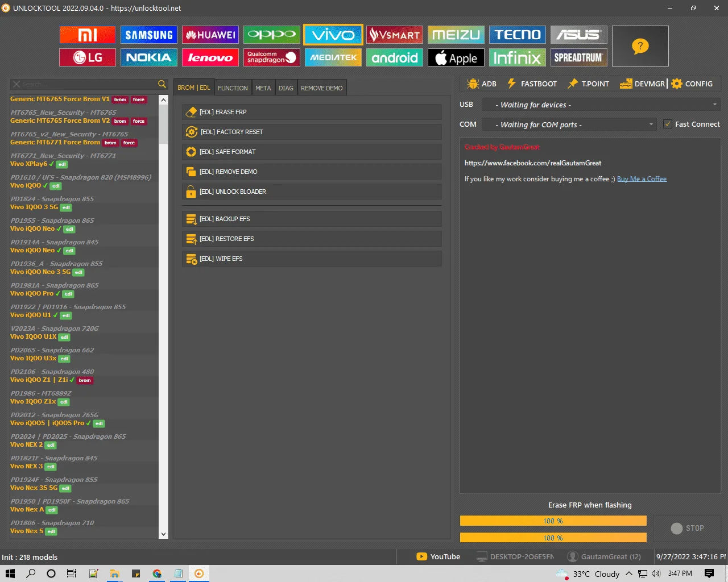This screenshot has width=728, height=582.
Task: Select the MediaTek brand logo
Action: [333, 57]
